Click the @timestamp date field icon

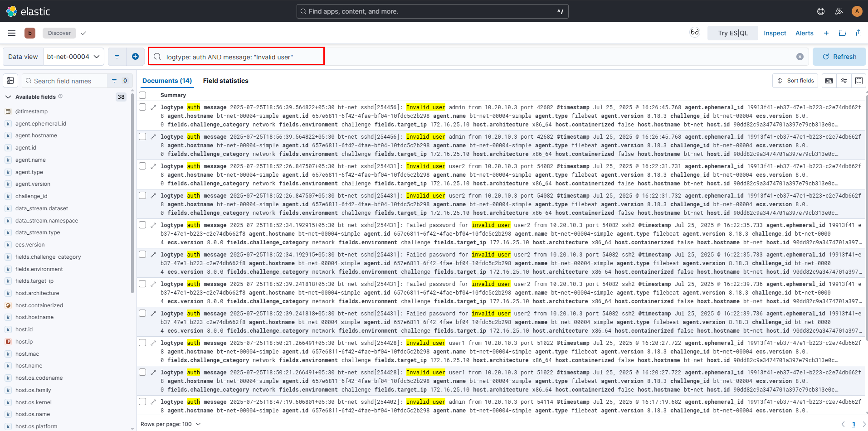(x=8, y=111)
